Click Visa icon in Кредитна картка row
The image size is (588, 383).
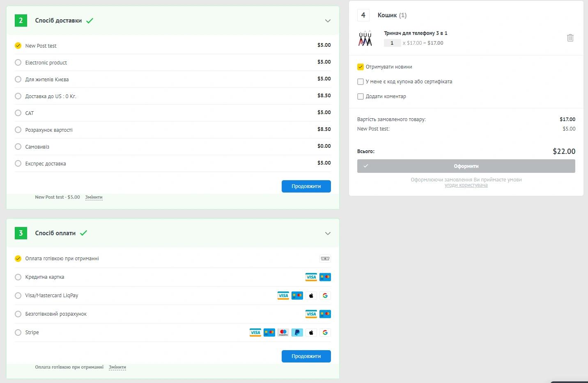pyautogui.click(x=311, y=277)
